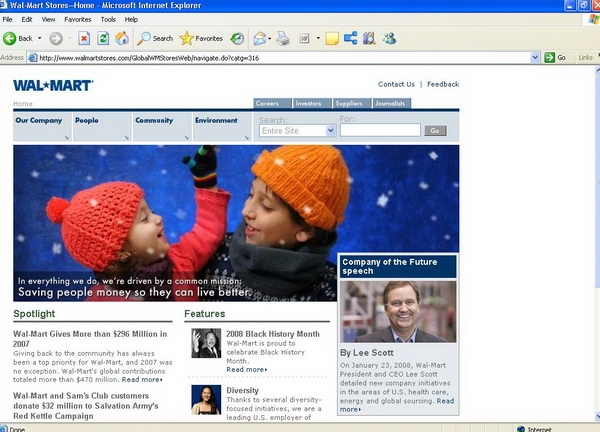
Task: Click inside the search For text field
Action: pos(380,130)
